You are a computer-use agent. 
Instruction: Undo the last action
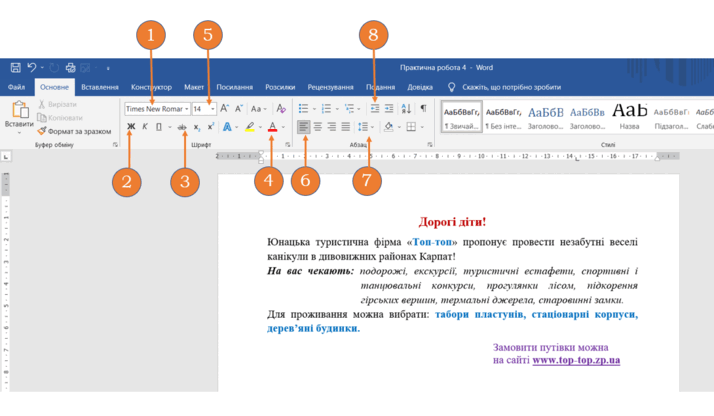point(31,68)
